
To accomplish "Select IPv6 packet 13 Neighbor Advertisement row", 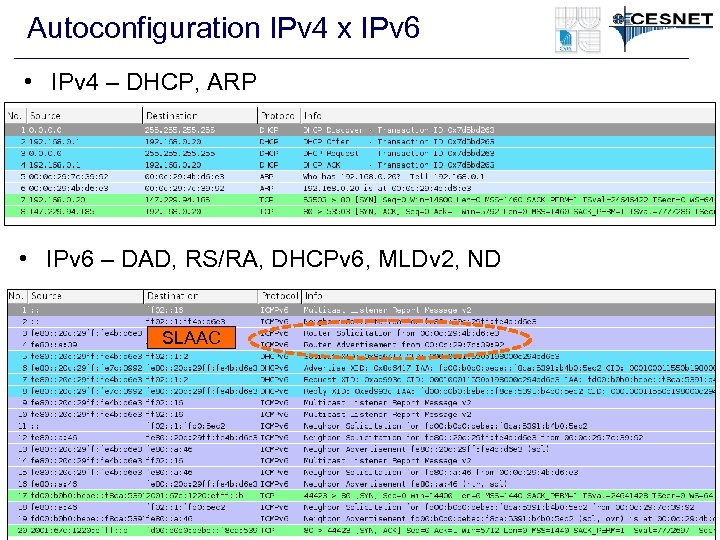I will click(361, 449).
